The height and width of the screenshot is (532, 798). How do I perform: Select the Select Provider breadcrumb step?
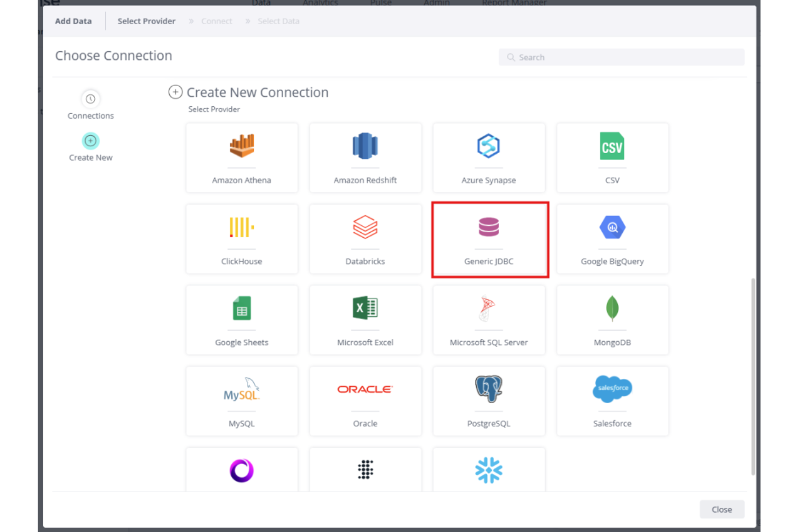[x=146, y=21]
